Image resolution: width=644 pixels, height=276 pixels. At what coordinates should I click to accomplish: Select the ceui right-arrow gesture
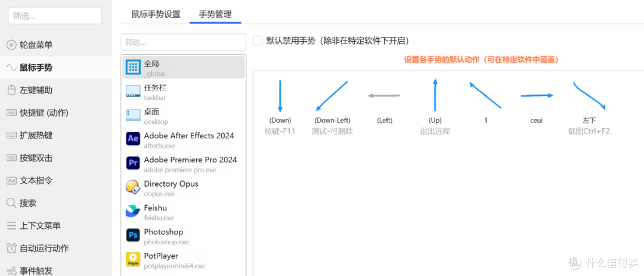point(537,96)
